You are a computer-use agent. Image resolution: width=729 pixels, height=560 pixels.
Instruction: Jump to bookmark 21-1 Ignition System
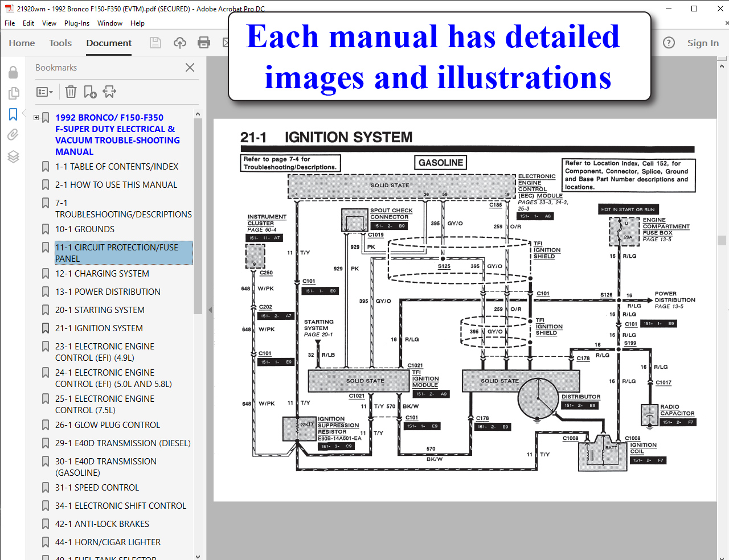(x=99, y=328)
